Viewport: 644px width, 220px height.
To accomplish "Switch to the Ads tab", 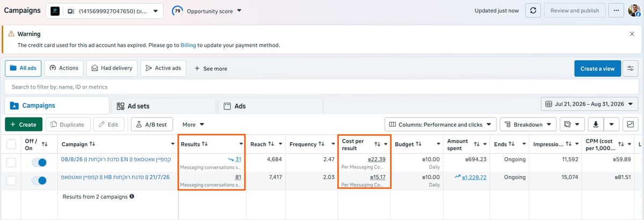I will 270,106.
